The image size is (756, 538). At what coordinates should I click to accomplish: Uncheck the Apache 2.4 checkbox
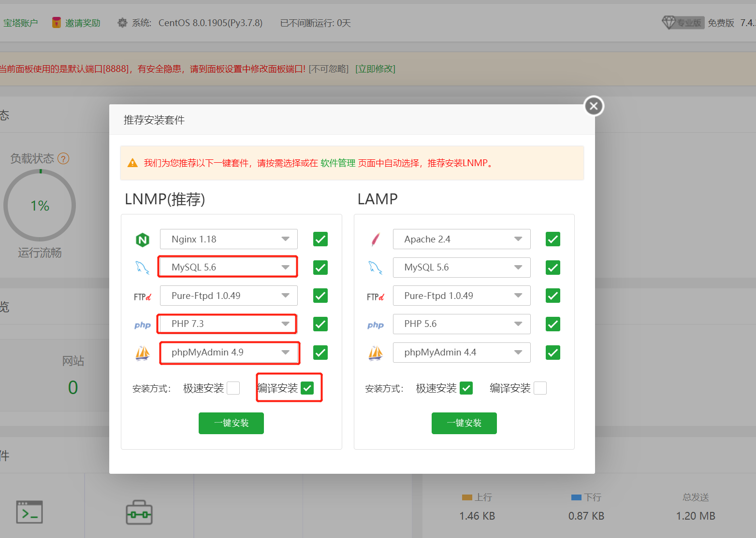553,239
